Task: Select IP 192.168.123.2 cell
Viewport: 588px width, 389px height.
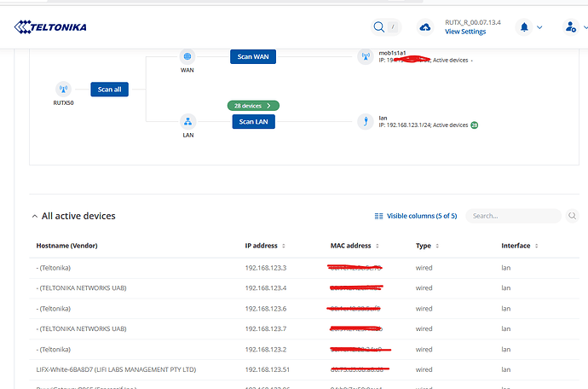Action: point(266,350)
